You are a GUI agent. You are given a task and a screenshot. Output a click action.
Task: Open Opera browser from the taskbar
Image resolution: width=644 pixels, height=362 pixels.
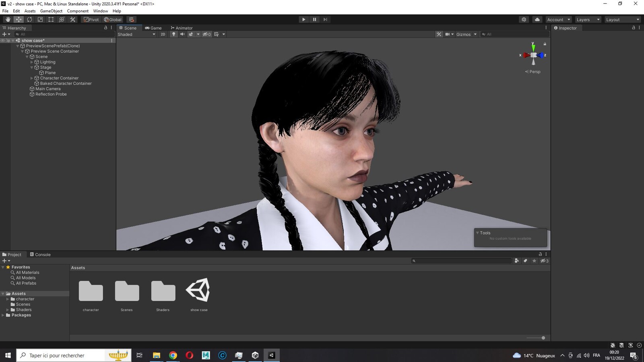(190, 355)
